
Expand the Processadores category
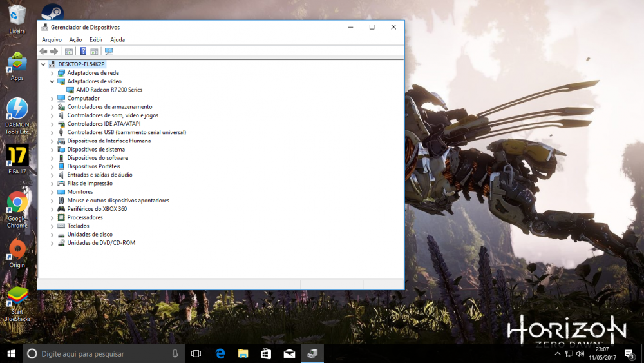click(x=53, y=218)
